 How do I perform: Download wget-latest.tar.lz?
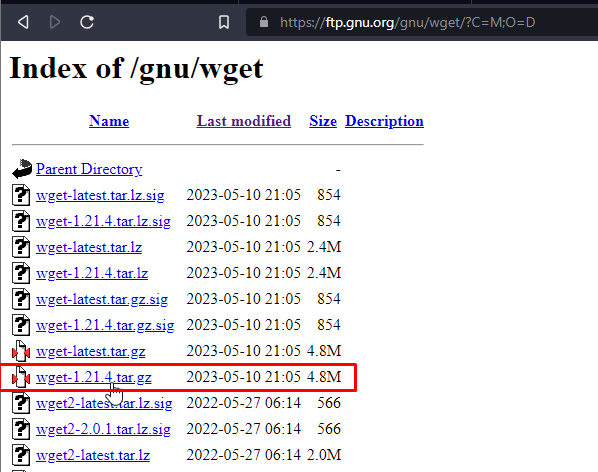89,247
